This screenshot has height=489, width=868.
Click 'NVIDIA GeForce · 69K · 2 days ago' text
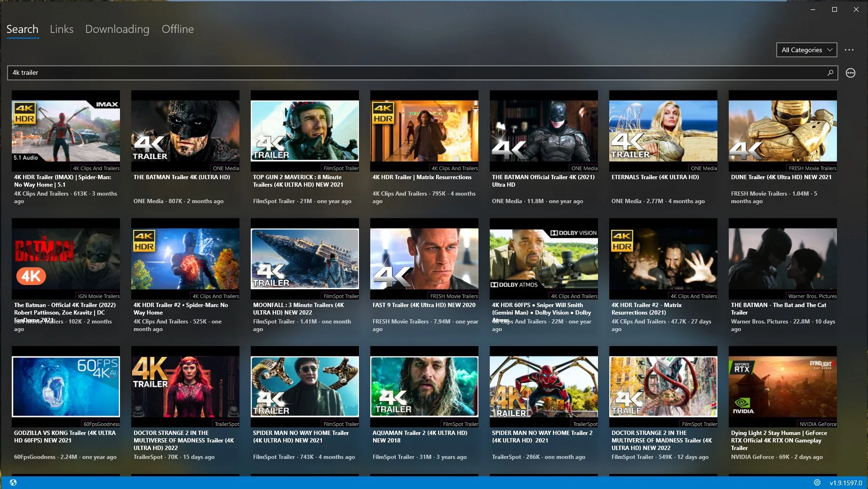[x=777, y=457]
